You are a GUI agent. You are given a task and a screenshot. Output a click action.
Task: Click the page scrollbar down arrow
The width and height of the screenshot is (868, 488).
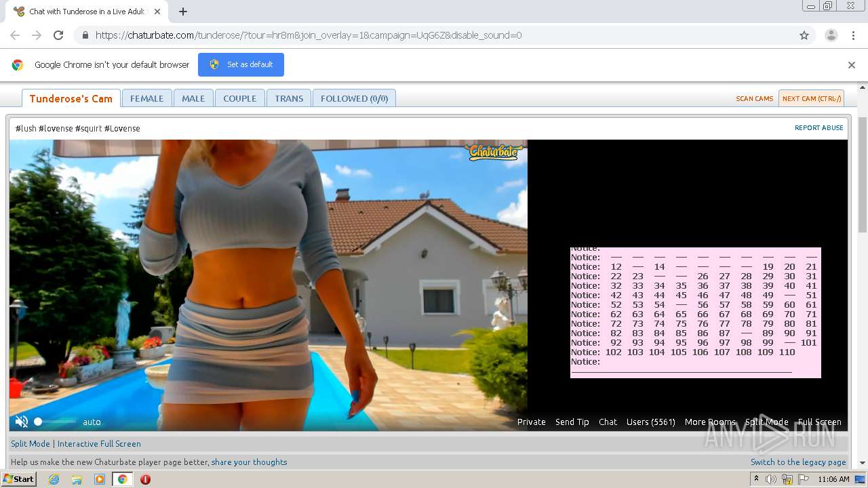(863, 464)
